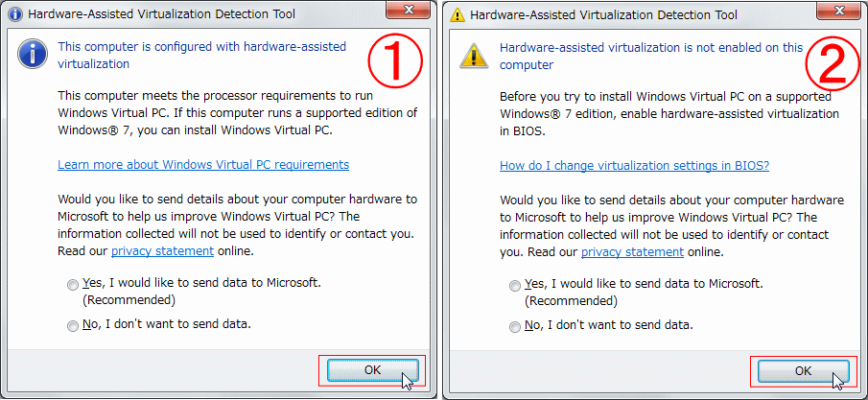The height and width of the screenshot is (400, 868).
Task: Open "Learn more about Windows Virtual PC requirements" link
Action: 203,165
